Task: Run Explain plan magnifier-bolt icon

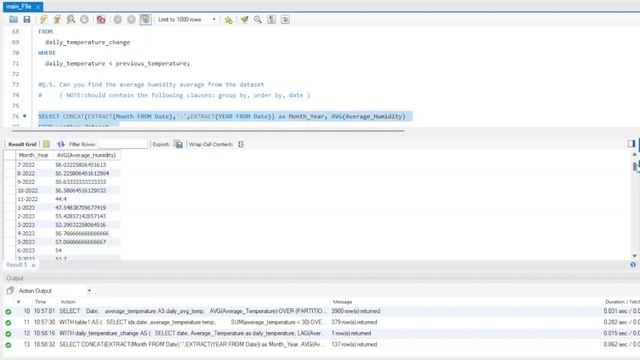Action: [71, 19]
